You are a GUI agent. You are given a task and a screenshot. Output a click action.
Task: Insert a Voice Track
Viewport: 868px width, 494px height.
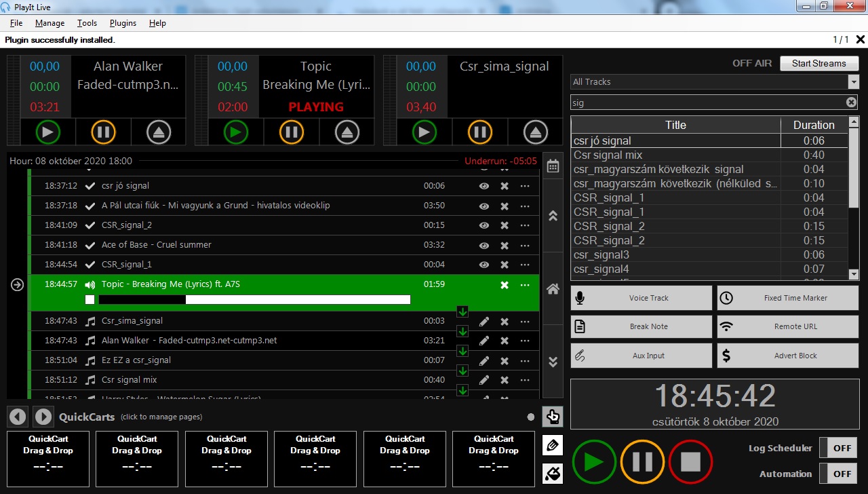[642, 298]
